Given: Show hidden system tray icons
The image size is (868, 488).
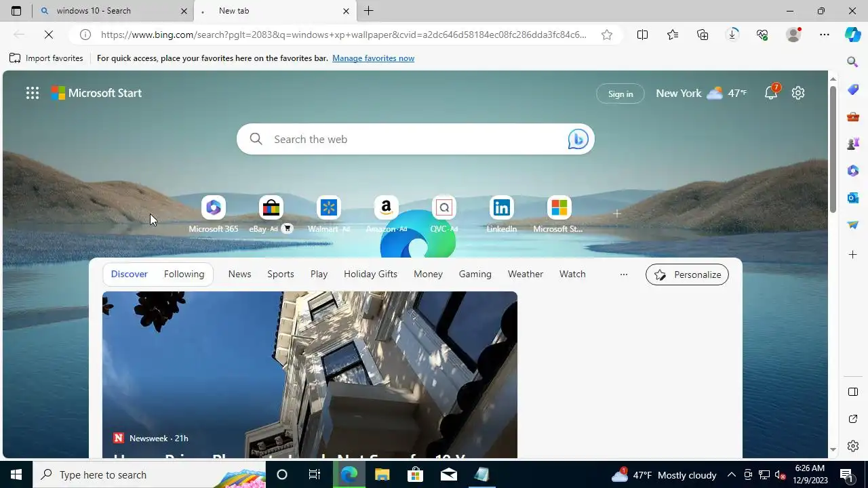Looking at the screenshot, I should pos(731,474).
